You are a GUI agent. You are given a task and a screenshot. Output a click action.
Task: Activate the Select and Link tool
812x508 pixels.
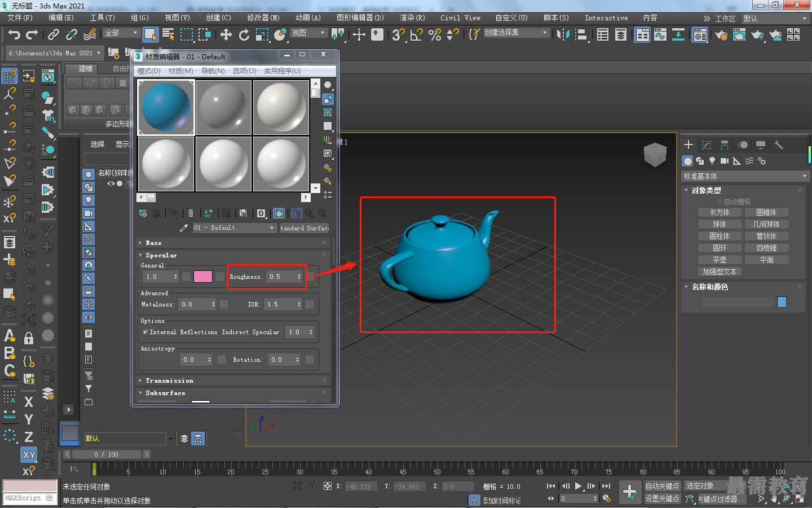(x=54, y=35)
